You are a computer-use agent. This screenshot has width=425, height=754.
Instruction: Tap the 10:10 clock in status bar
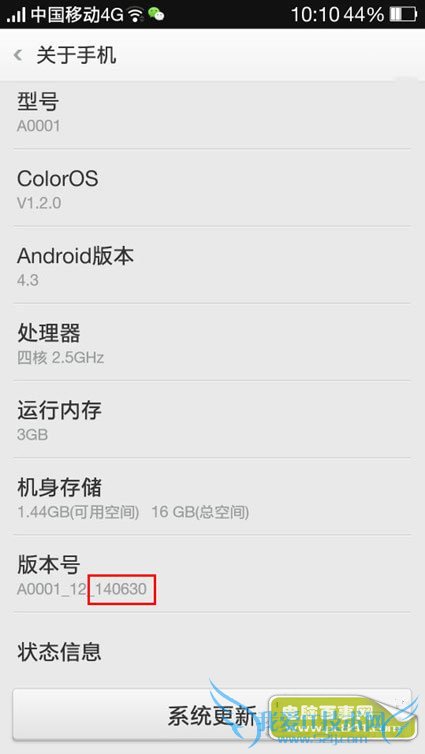point(316,15)
